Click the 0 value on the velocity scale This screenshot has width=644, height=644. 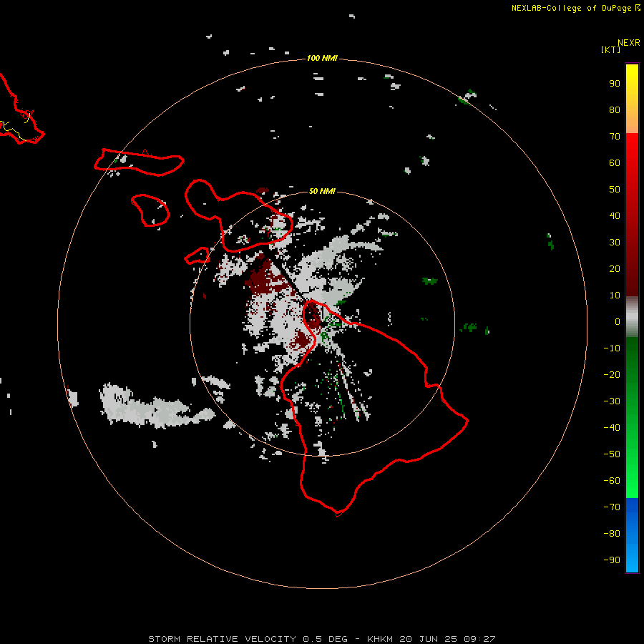[x=618, y=321]
